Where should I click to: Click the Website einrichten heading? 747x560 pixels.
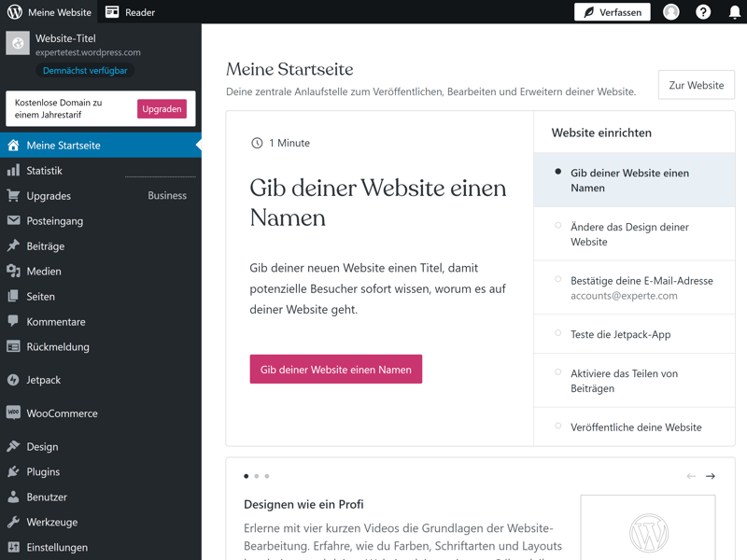point(601,133)
